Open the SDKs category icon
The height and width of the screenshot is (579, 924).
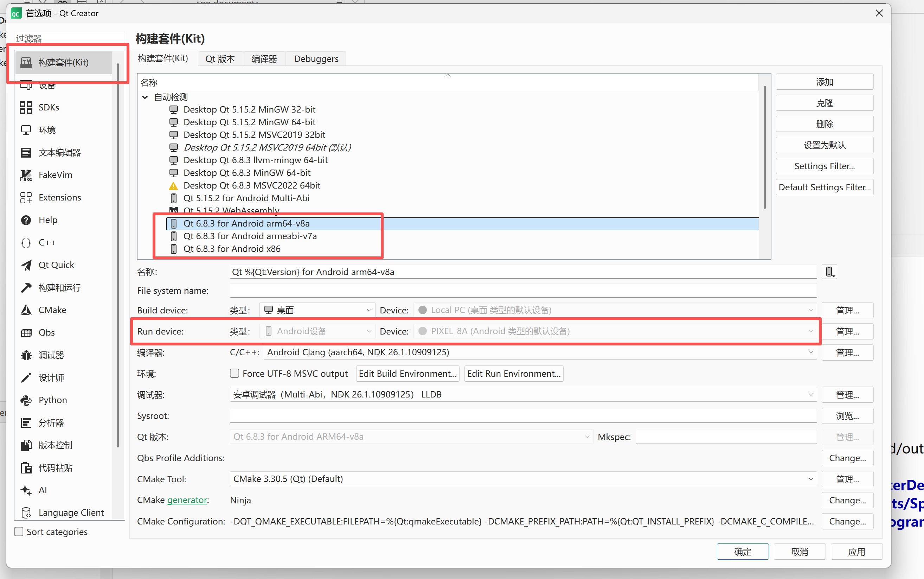click(x=26, y=108)
